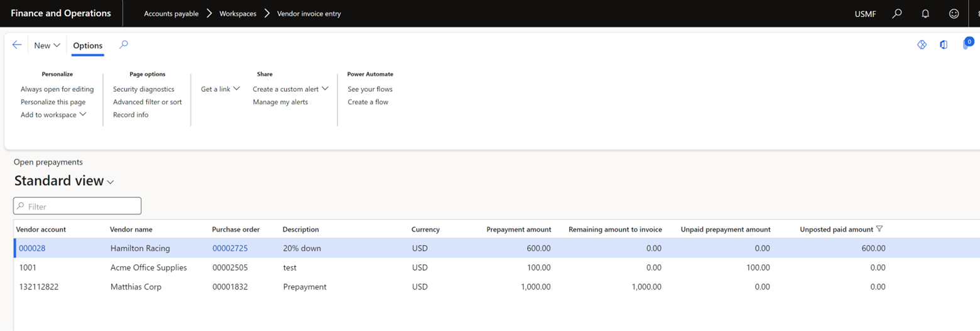The width and height of the screenshot is (980, 331).
Task: Open vendor account 000028 link
Action: click(32, 248)
